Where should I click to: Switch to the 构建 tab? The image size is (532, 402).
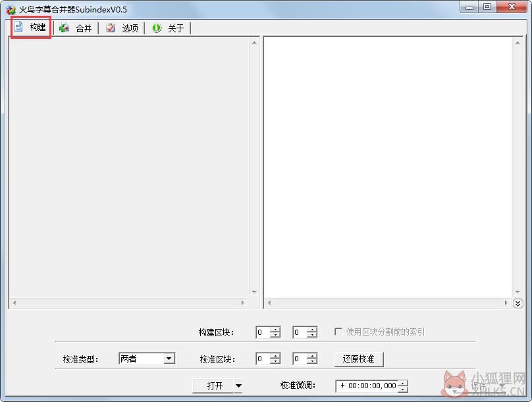click(x=31, y=27)
